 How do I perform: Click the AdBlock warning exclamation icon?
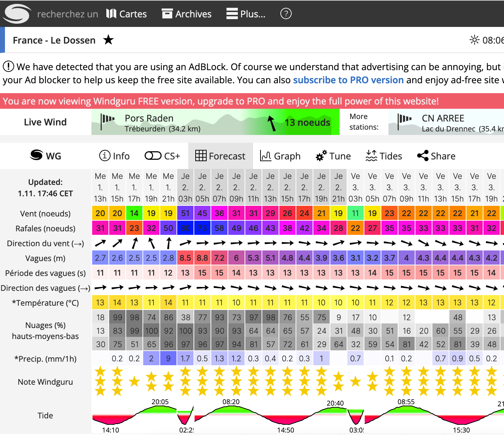[x=9, y=66]
